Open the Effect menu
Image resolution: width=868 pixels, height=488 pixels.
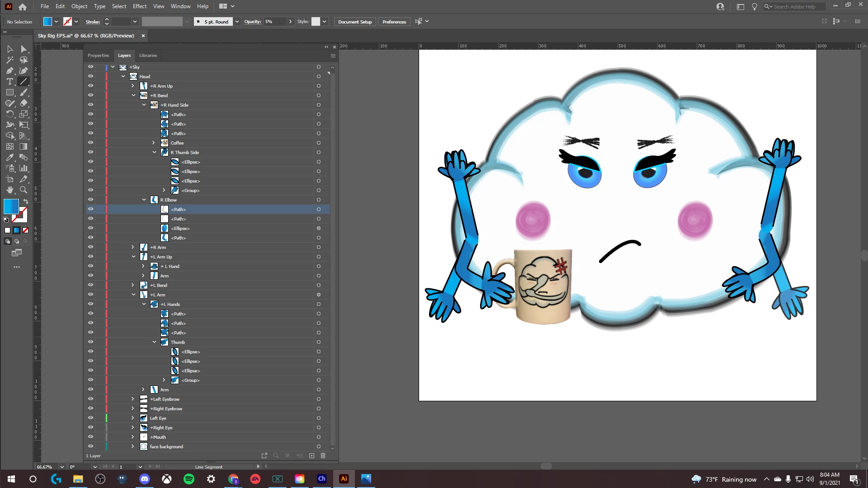(139, 6)
